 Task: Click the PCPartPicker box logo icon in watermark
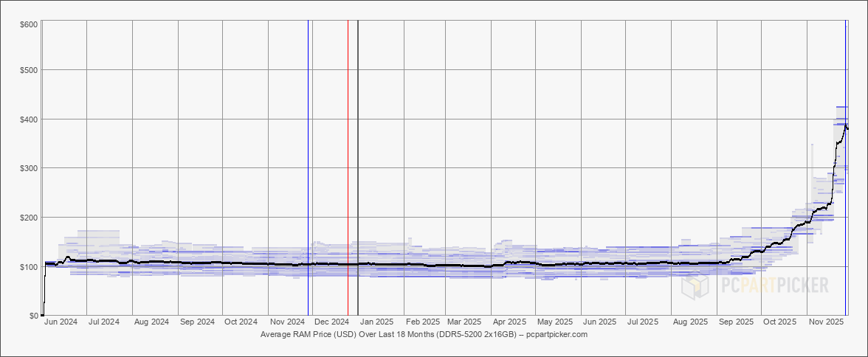click(695, 285)
